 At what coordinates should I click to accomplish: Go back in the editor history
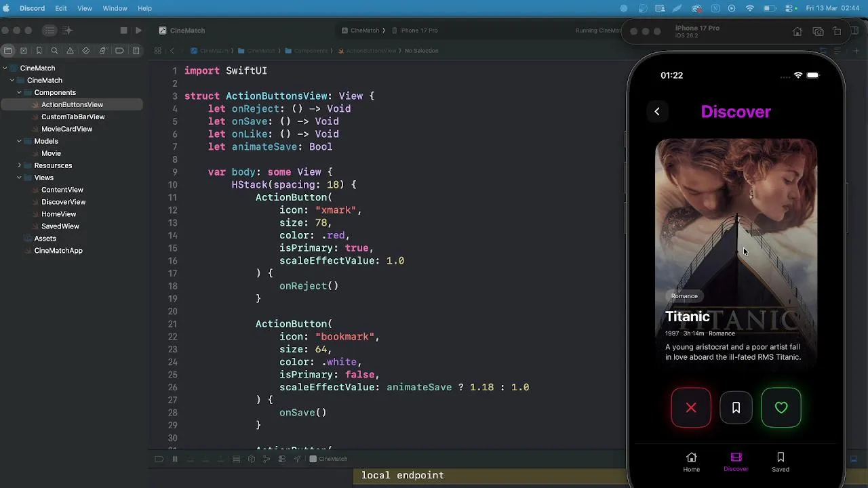(172, 51)
